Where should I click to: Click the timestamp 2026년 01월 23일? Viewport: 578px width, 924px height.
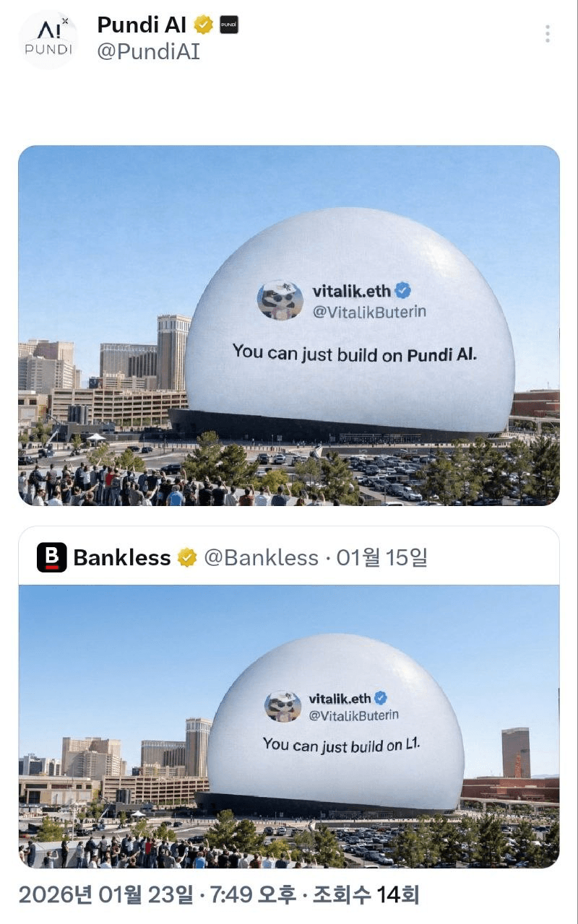pos(106,895)
